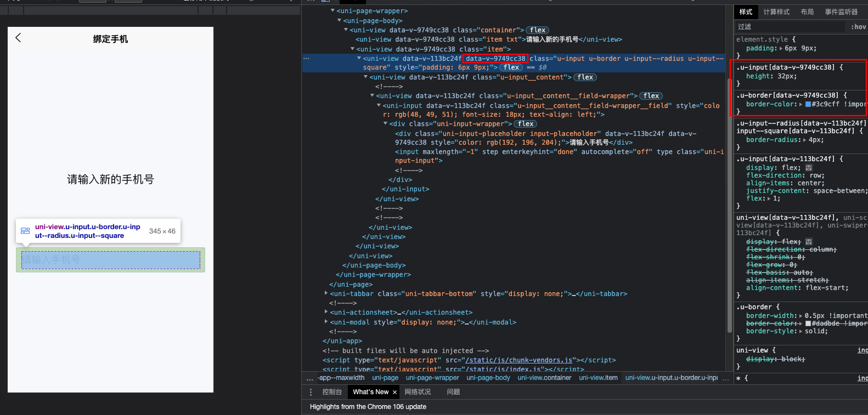Image resolution: width=868 pixels, height=415 pixels.
Task: Collapse the uni-page-body node
Action: click(x=339, y=20)
